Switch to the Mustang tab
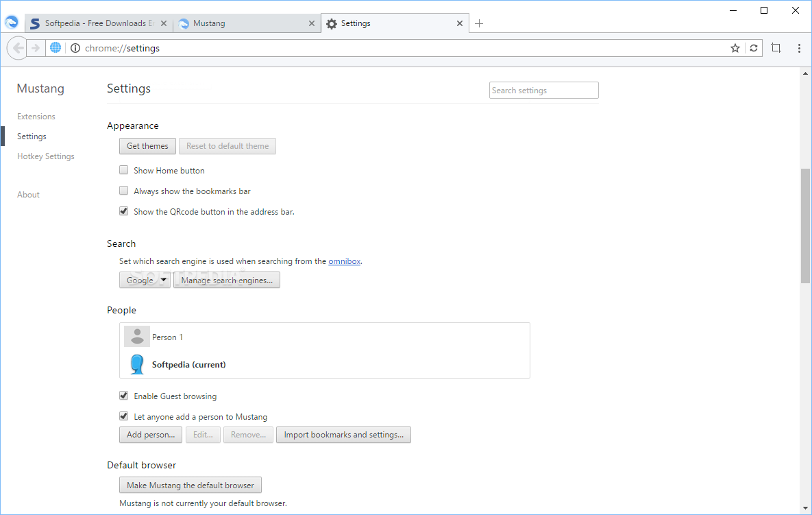The height and width of the screenshot is (515, 812). 247,23
